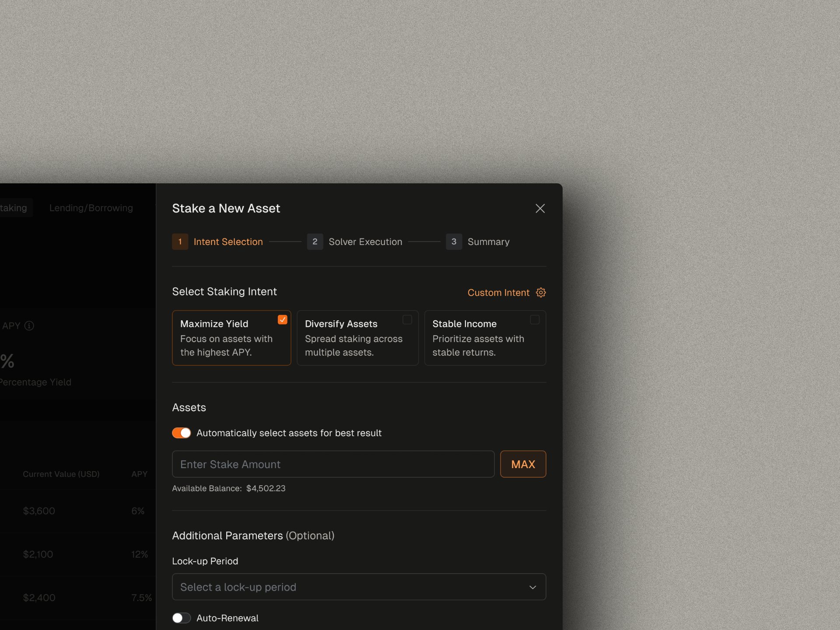Screen dimensions: 840x630
Task: Check the Stable Income checkbox
Action: pyautogui.click(x=534, y=320)
